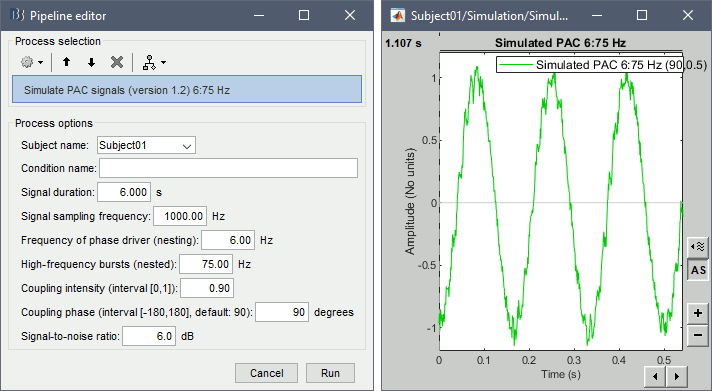Move selected process down in pipeline
Screen dimensions: 712x391
click(91, 62)
